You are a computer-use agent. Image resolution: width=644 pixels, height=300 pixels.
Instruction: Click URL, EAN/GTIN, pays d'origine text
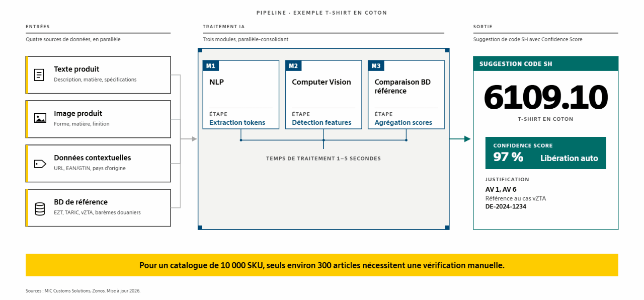(x=90, y=168)
